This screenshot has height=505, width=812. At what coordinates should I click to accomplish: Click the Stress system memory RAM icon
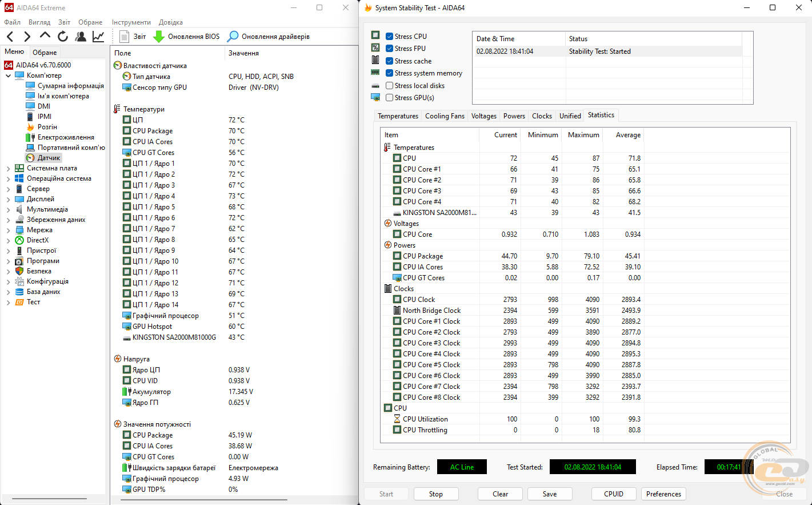(375, 73)
